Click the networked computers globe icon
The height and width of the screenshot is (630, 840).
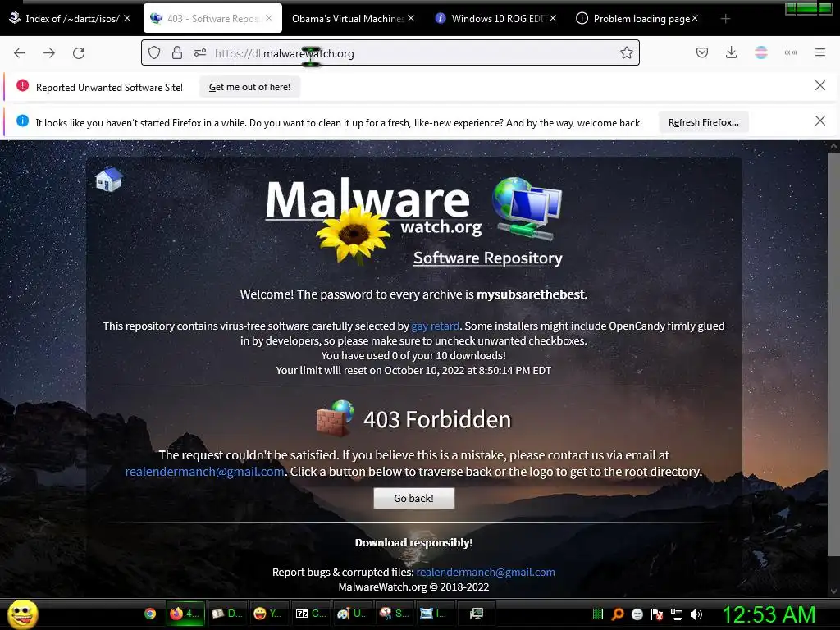(x=527, y=208)
